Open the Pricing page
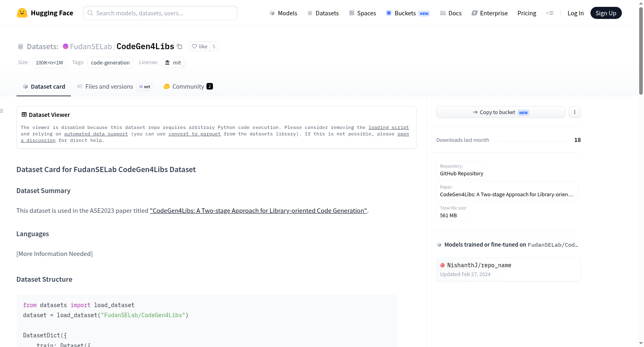Screen dimensions: 644x347 pyautogui.click(x=527, y=13)
